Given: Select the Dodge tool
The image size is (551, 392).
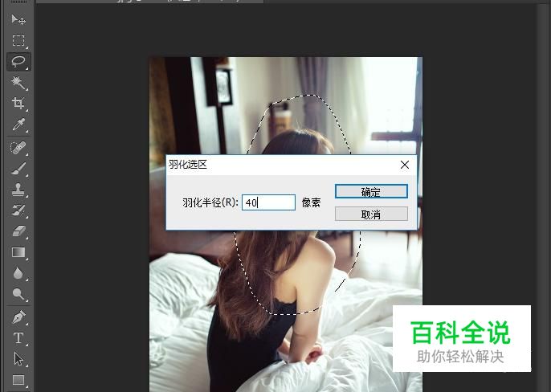Looking at the screenshot, I should [x=18, y=294].
